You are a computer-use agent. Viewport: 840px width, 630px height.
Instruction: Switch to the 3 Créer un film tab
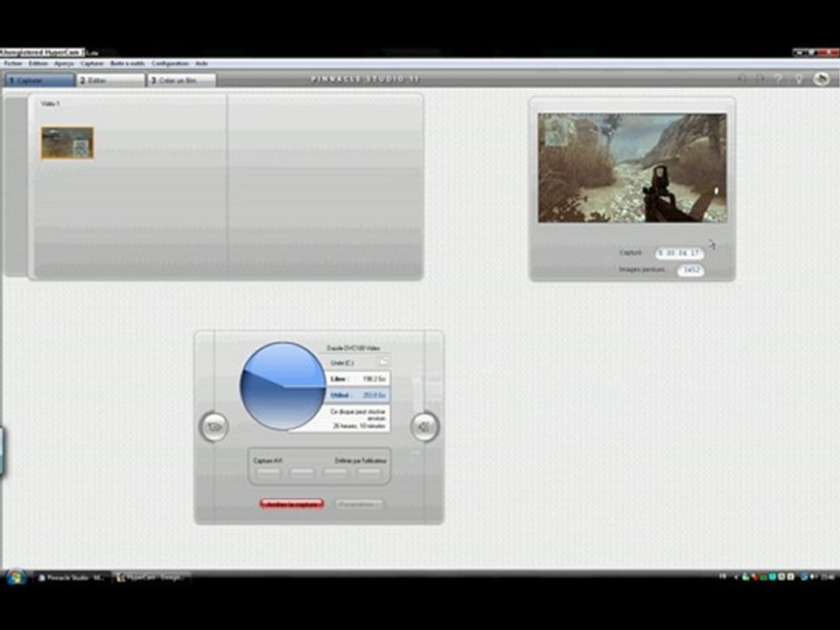(182, 80)
